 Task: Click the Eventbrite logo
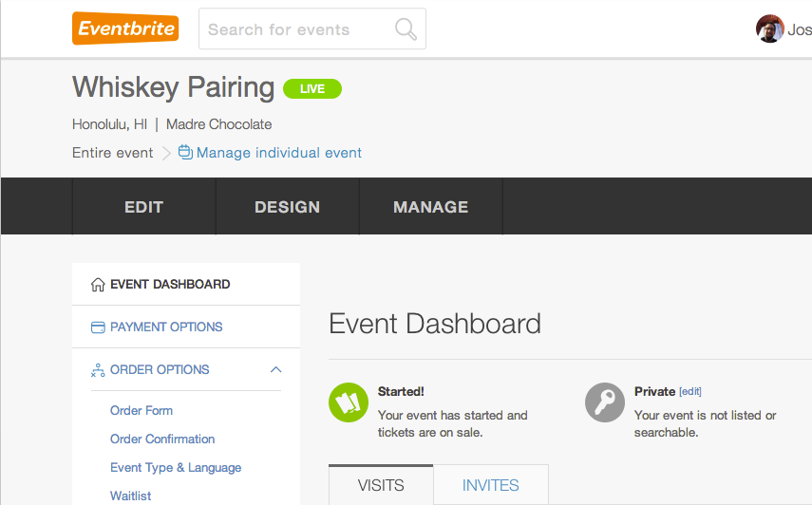click(x=125, y=28)
